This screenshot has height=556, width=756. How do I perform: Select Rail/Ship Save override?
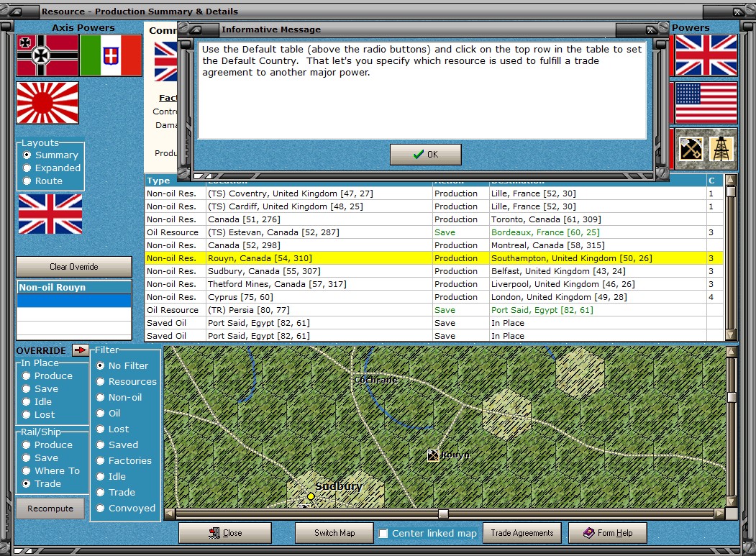[x=26, y=457]
